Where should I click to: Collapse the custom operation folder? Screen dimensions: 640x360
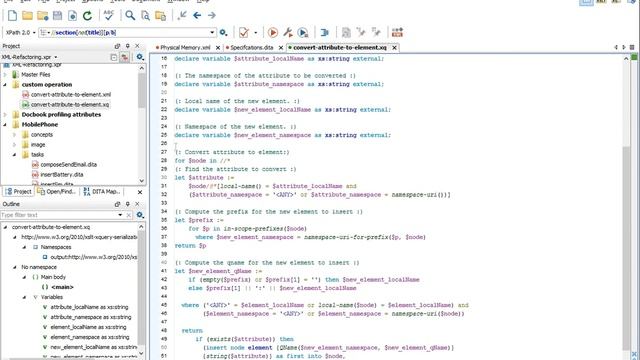coord(5,84)
